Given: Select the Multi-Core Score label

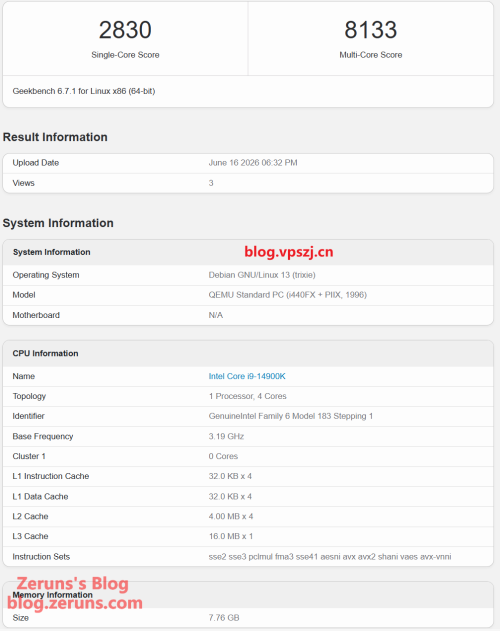Looking at the screenshot, I should pos(370,55).
